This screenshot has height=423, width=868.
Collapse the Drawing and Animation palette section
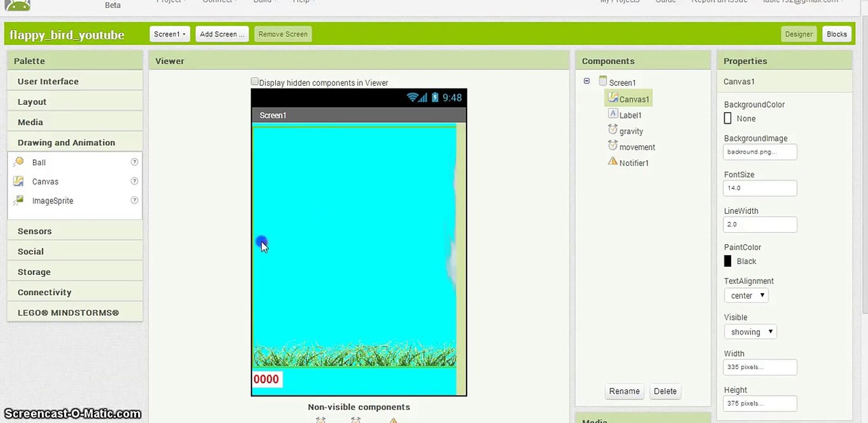coord(75,143)
